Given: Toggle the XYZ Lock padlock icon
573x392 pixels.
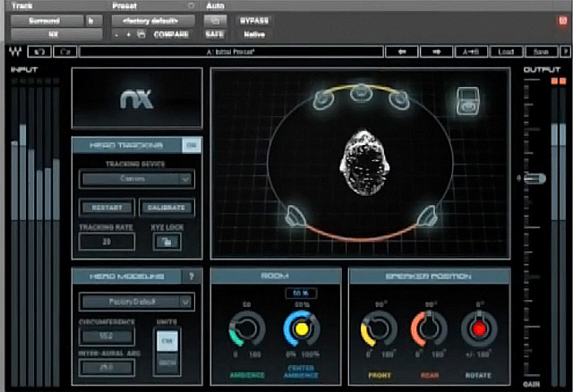Looking at the screenshot, I should 169,241.
